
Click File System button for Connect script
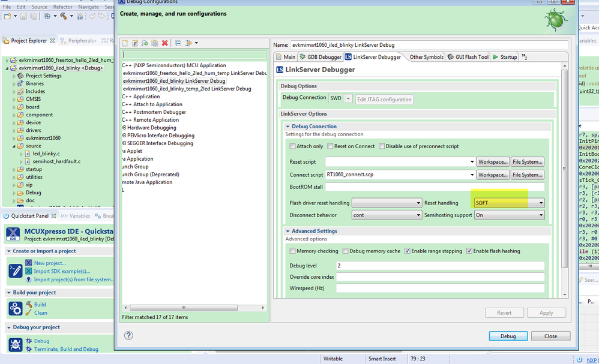coord(527,175)
